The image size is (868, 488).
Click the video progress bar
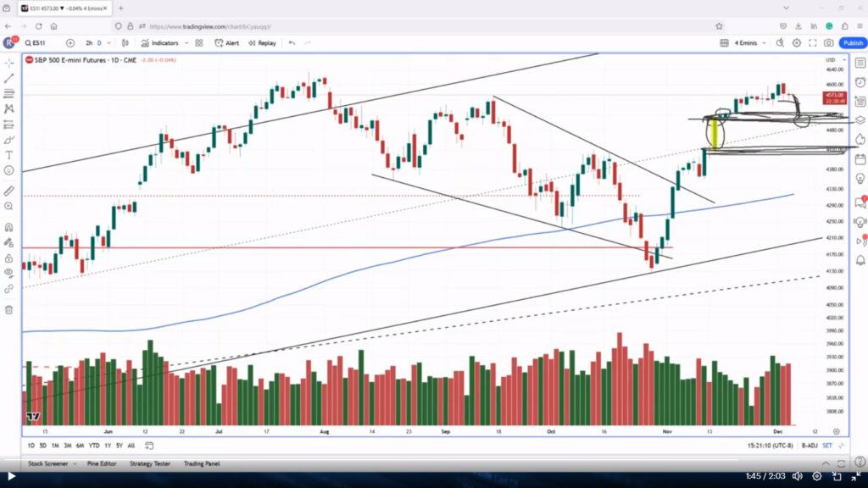coord(434,458)
